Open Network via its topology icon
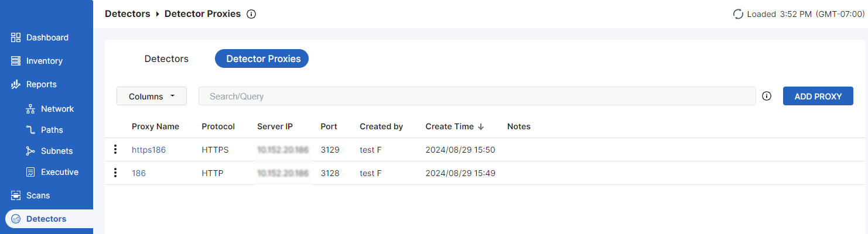The width and height of the screenshot is (868, 234). 30,109
